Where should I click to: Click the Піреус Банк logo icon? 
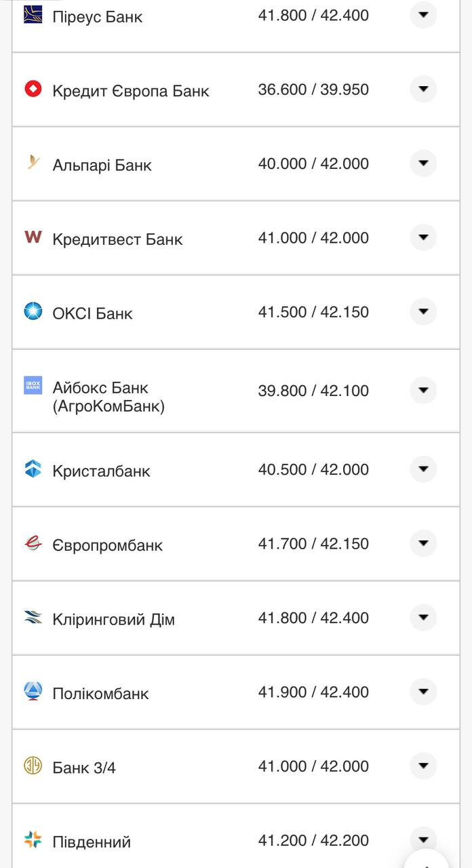(x=32, y=15)
